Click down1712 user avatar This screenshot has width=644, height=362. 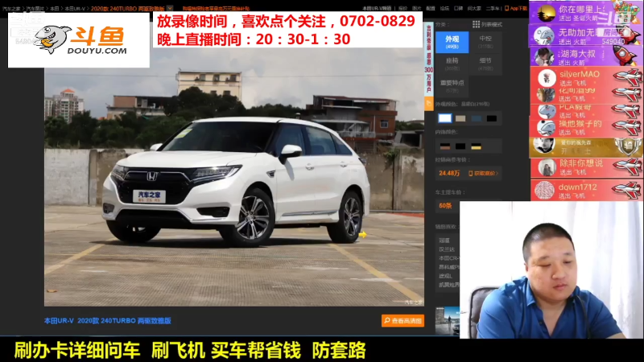click(545, 190)
